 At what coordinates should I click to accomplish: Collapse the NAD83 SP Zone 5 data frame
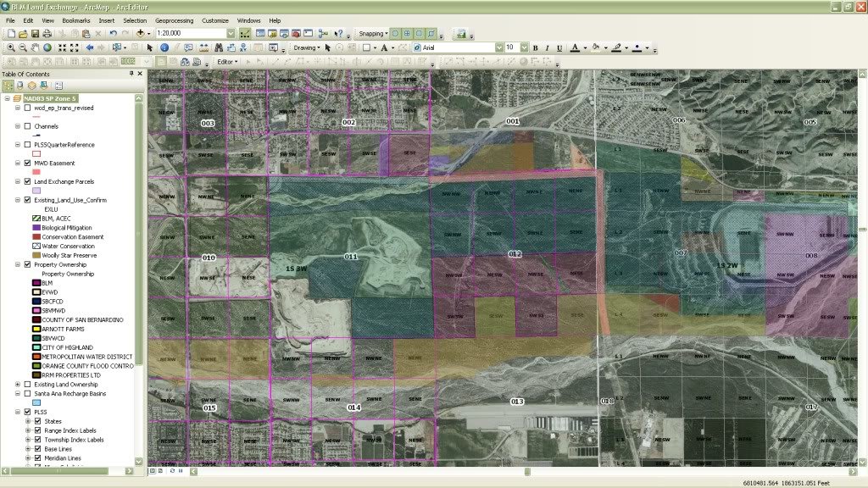coord(7,98)
